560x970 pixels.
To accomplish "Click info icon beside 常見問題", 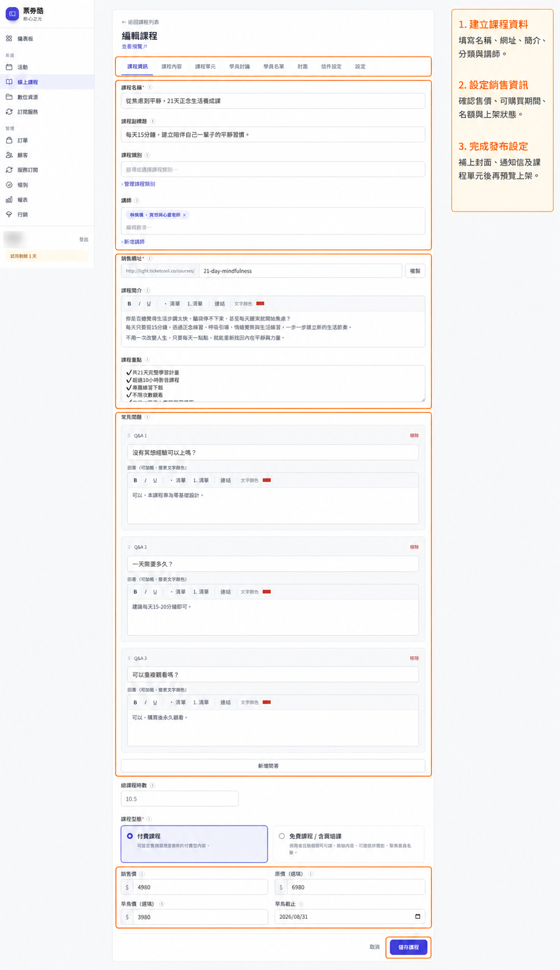I will coord(147,417).
